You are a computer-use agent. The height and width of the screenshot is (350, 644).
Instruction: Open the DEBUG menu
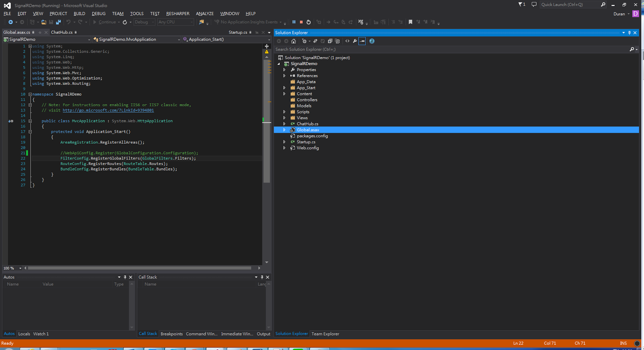click(x=98, y=14)
